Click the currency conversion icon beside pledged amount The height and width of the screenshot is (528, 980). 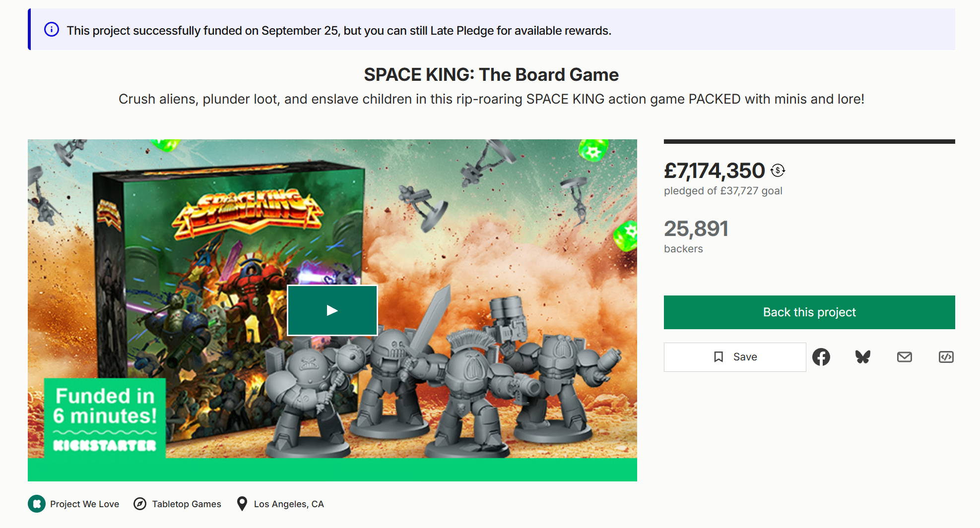tap(778, 171)
